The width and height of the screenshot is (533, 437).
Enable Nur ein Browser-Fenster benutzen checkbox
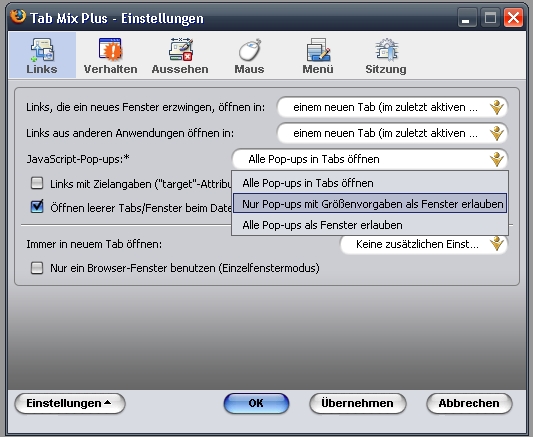[x=37, y=268]
